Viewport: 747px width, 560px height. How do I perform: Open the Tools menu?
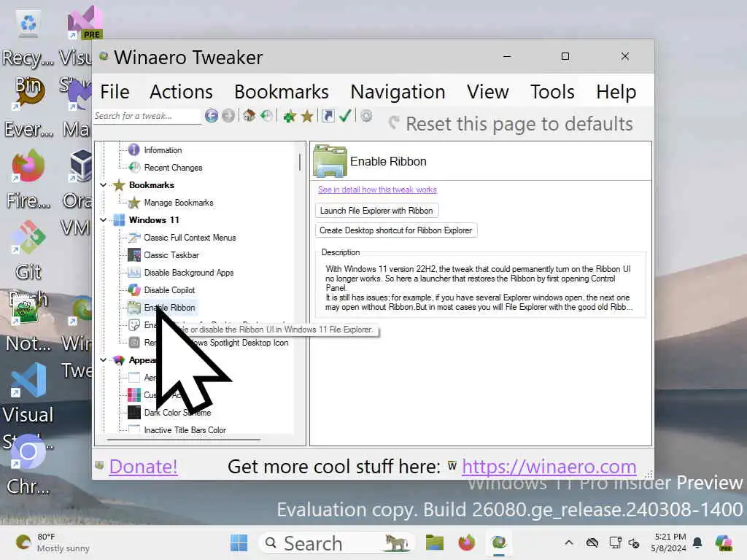coord(553,91)
